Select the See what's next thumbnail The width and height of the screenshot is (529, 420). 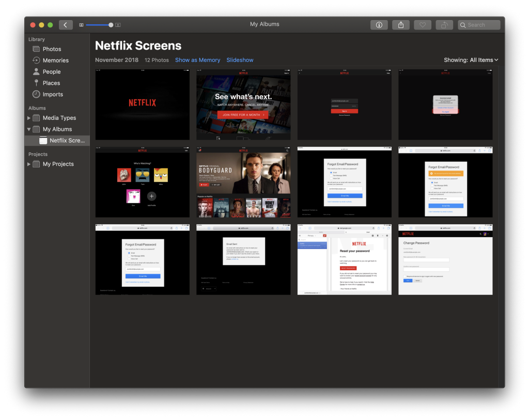point(243,104)
